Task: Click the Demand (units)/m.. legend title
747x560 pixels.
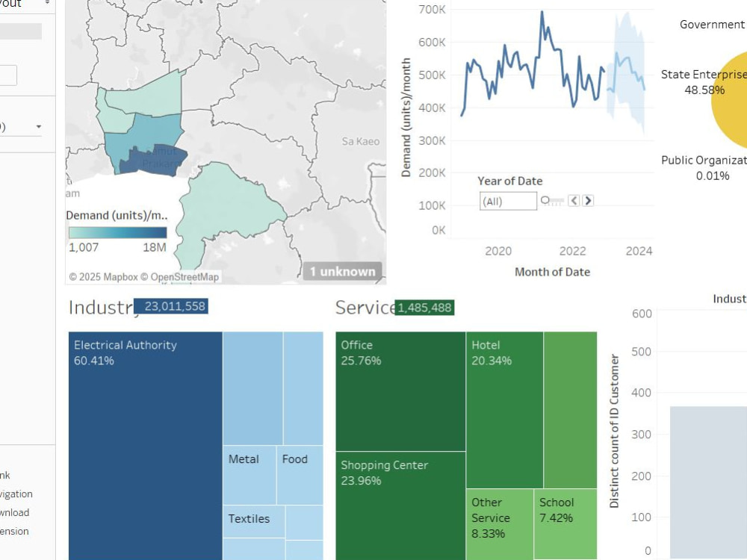Action: (117, 215)
